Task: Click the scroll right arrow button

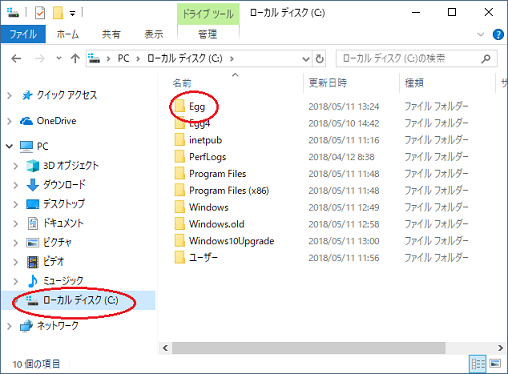Action: (500, 348)
